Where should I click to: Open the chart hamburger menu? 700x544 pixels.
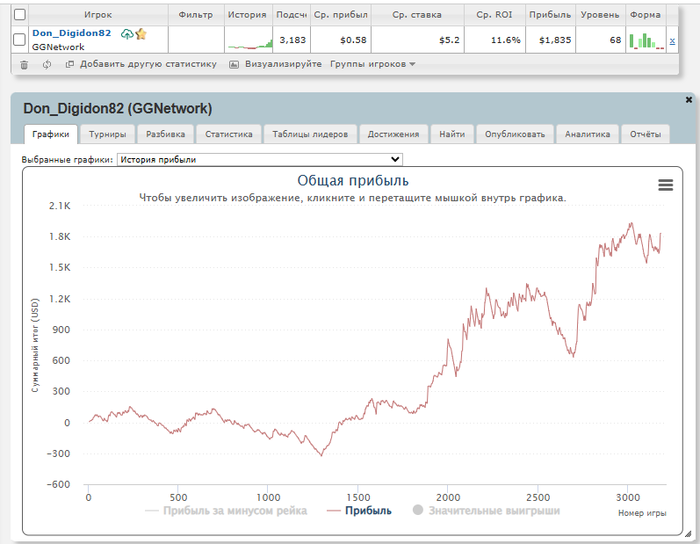[x=665, y=185]
